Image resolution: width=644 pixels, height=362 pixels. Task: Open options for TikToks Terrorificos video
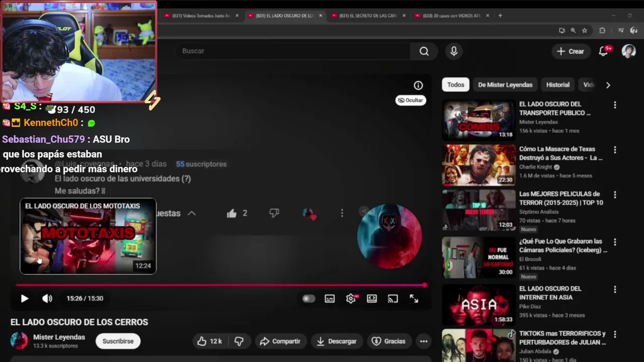[615, 334]
